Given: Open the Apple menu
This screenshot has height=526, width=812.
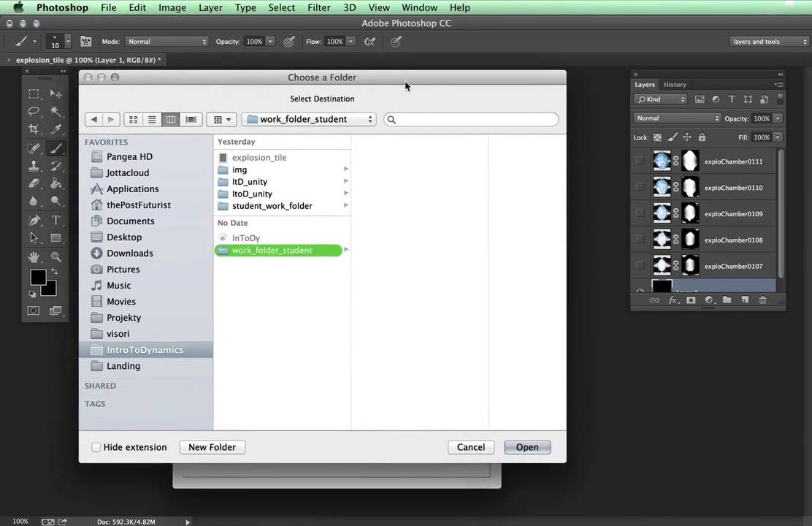Looking at the screenshot, I should (x=19, y=7).
